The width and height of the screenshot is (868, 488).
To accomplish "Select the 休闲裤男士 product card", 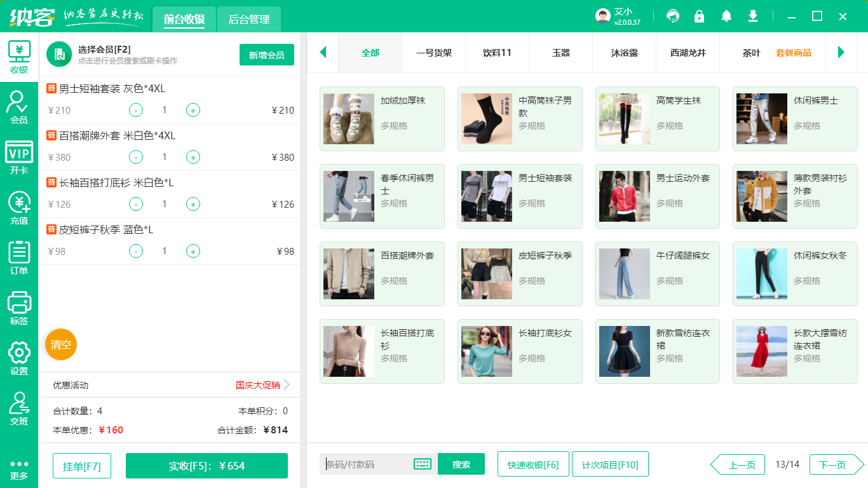I will (795, 119).
